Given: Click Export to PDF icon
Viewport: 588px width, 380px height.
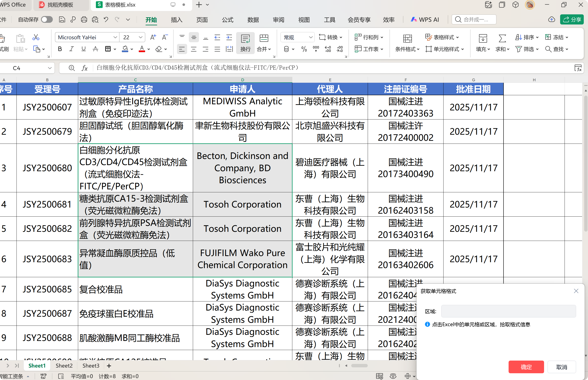Looking at the screenshot, I should tap(73, 19).
